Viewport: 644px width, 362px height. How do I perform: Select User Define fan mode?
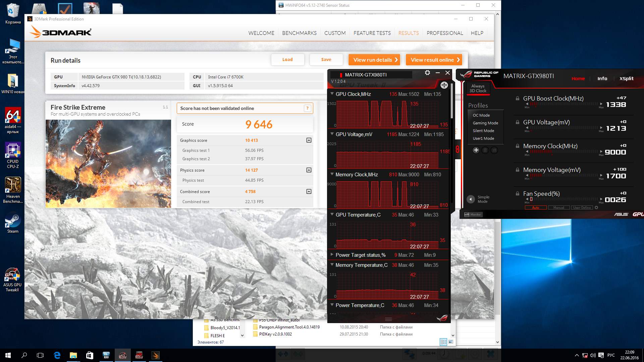(582, 208)
